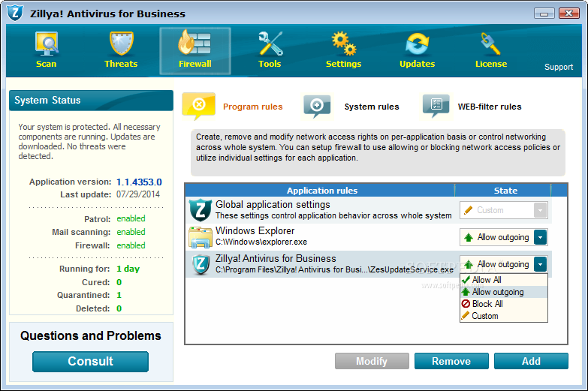Close the Zillya Antivirus window
This screenshot has height=391, width=588.
pos(569,14)
